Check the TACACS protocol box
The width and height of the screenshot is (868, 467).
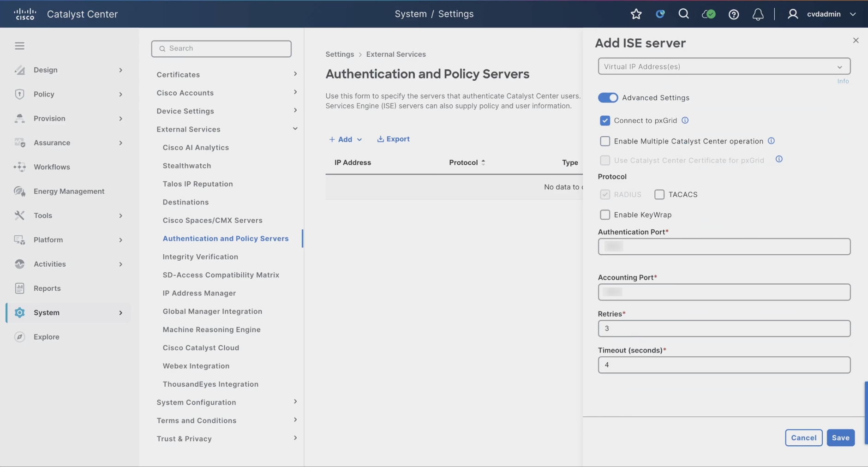click(659, 194)
